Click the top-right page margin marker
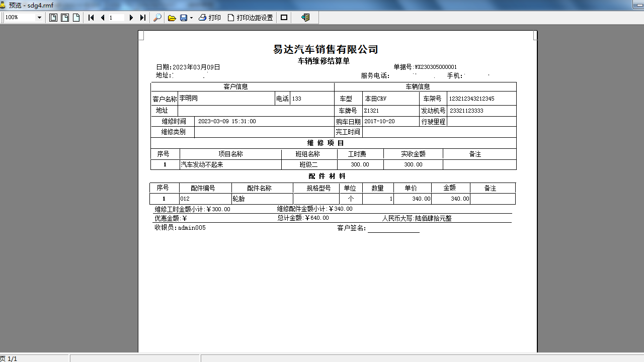Viewport: 644px width, 362px height. click(535, 35)
